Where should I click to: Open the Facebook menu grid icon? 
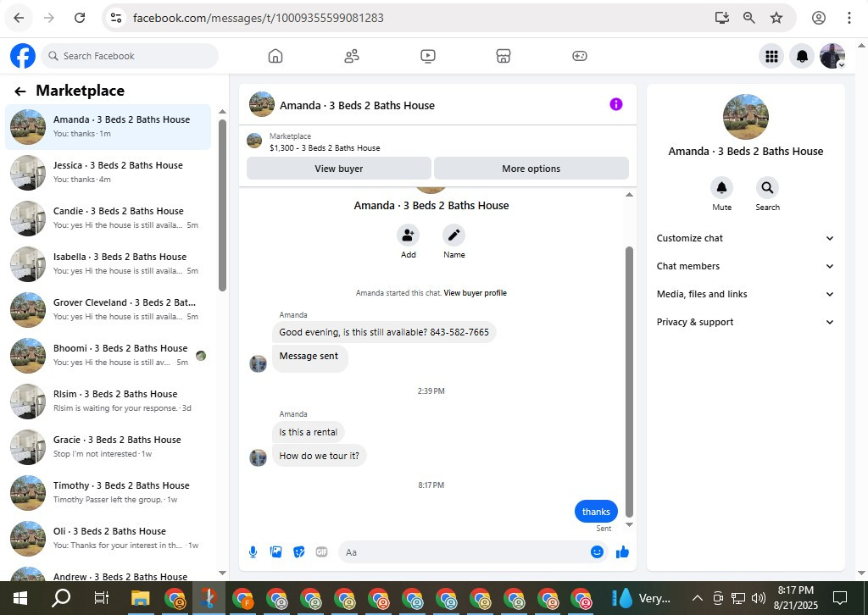tap(771, 56)
